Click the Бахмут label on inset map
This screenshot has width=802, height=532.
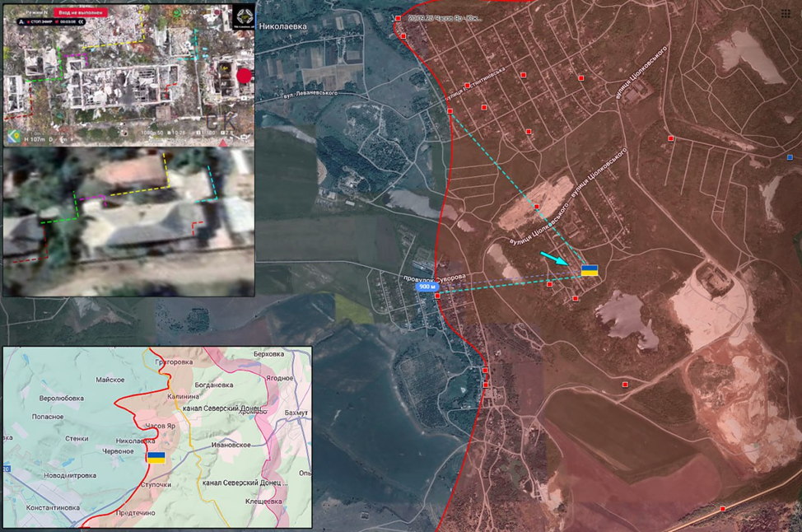296,412
